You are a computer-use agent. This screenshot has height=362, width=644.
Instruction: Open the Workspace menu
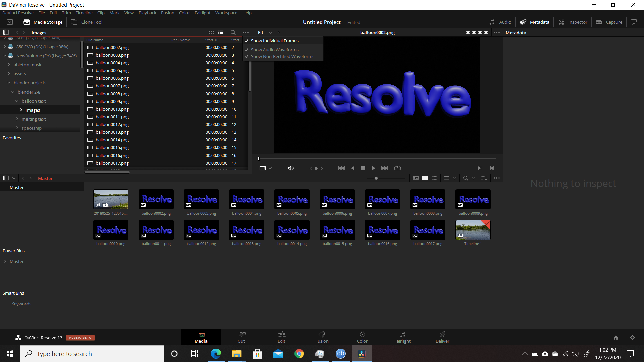(226, 13)
